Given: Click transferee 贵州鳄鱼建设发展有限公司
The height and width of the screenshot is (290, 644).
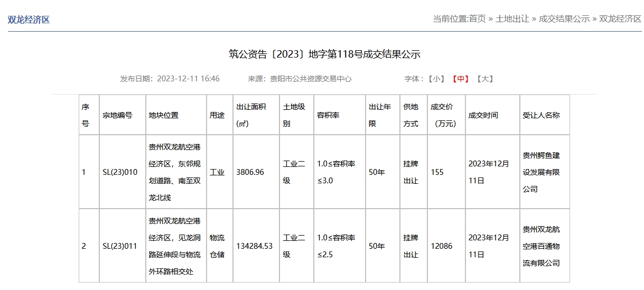Looking at the screenshot, I should [541, 172].
